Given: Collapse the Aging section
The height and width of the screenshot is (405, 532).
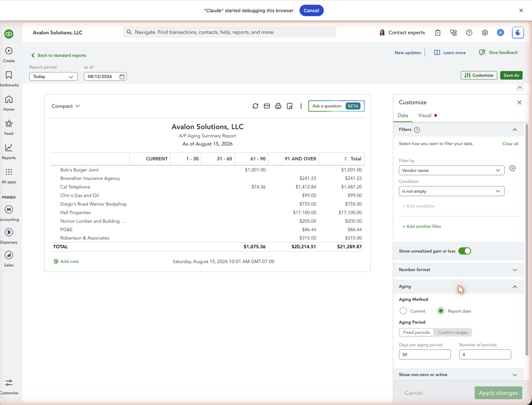Looking at the screenshot, I should click(515, 287).
